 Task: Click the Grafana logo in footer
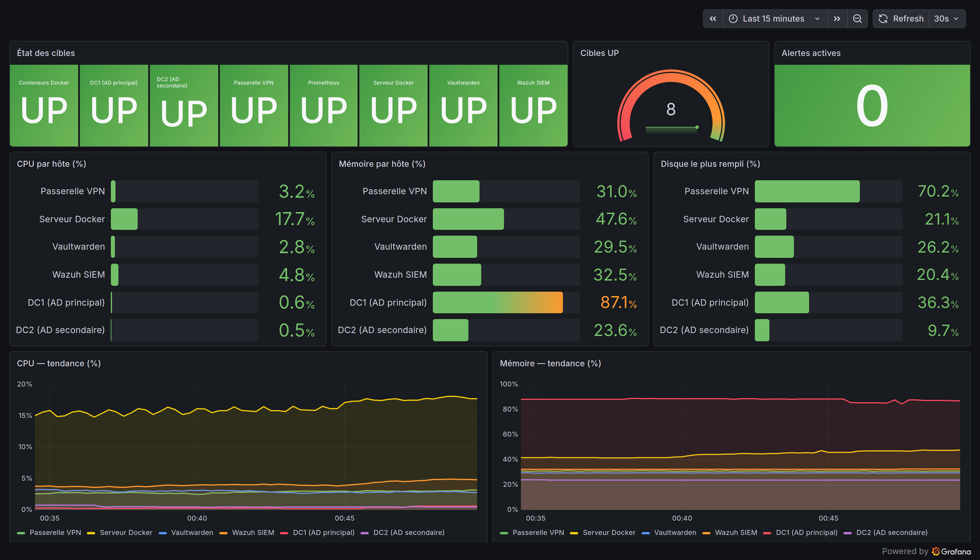pyautogui.click(x=936, y=551)
